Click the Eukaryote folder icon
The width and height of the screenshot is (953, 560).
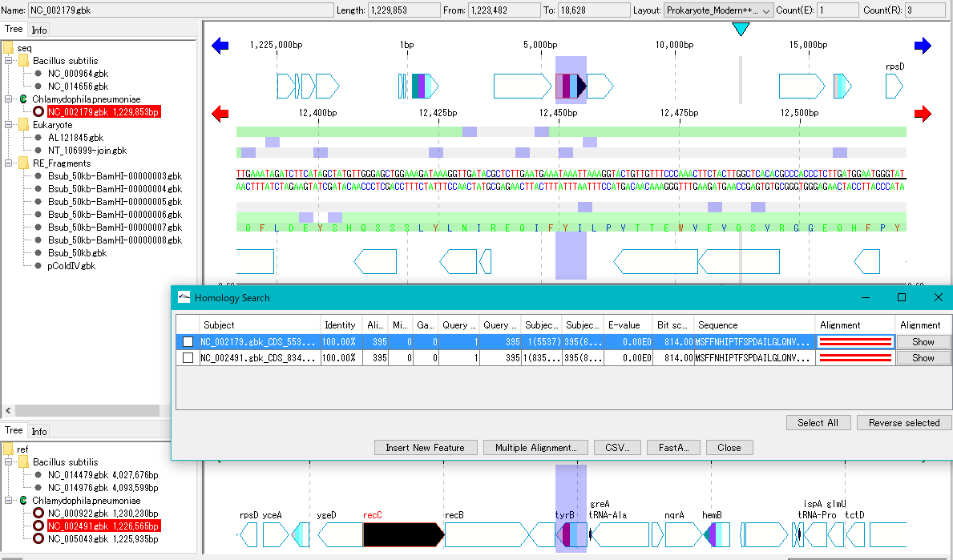click(x=24, y=124)
